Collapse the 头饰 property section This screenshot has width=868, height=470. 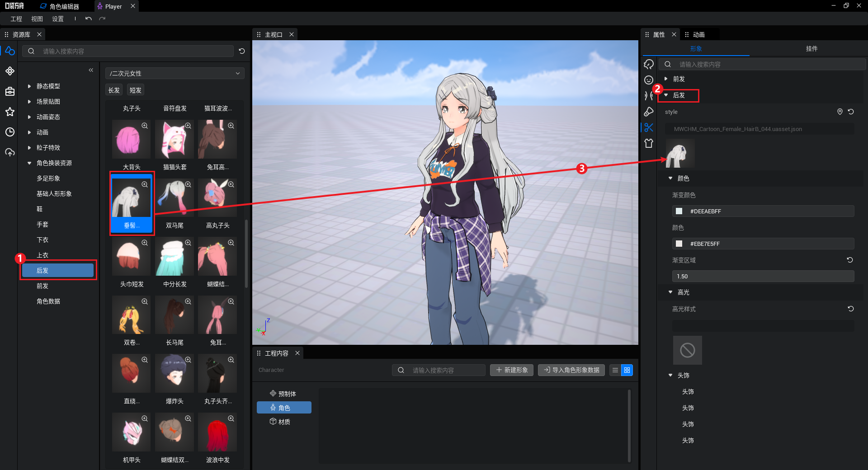tap(670, 375)
